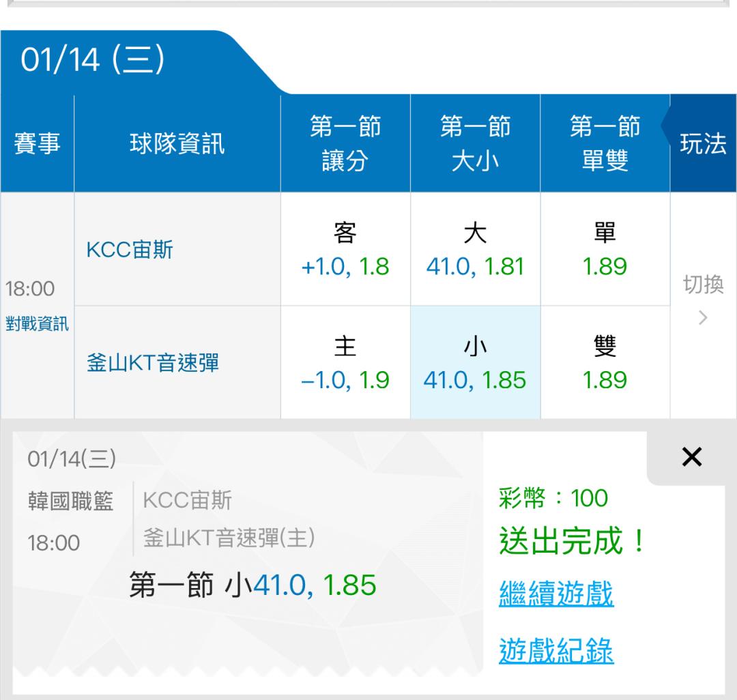737x700 pixels.
Task: Select home 主 -1.0, 1.9 handicap
Action: click(x=345, y=363)
